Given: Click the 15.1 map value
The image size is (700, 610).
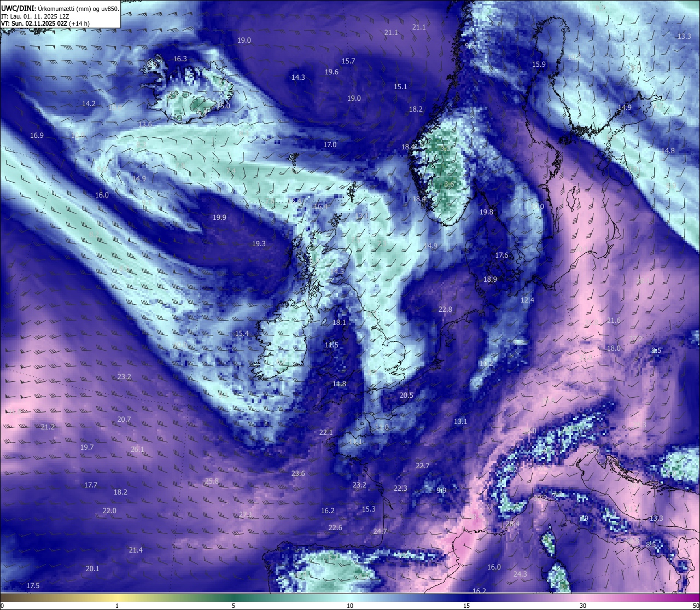Looking at the screenshot, I should (x=400, y=87).
